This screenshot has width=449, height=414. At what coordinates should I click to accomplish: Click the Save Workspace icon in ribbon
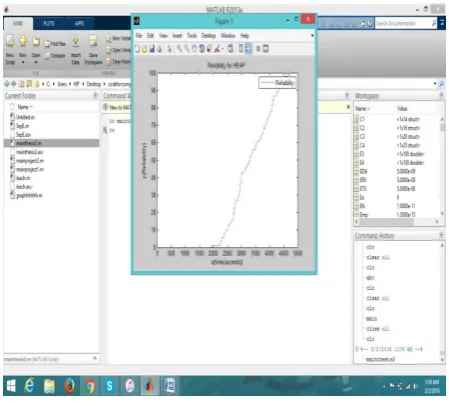point(93,41)
